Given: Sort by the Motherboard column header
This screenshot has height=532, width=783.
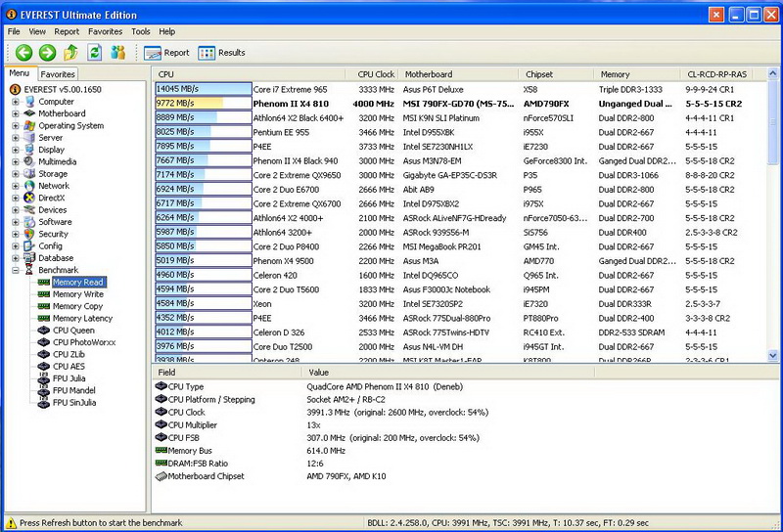Looking at the screenshot, I should [x=458, y=74].
